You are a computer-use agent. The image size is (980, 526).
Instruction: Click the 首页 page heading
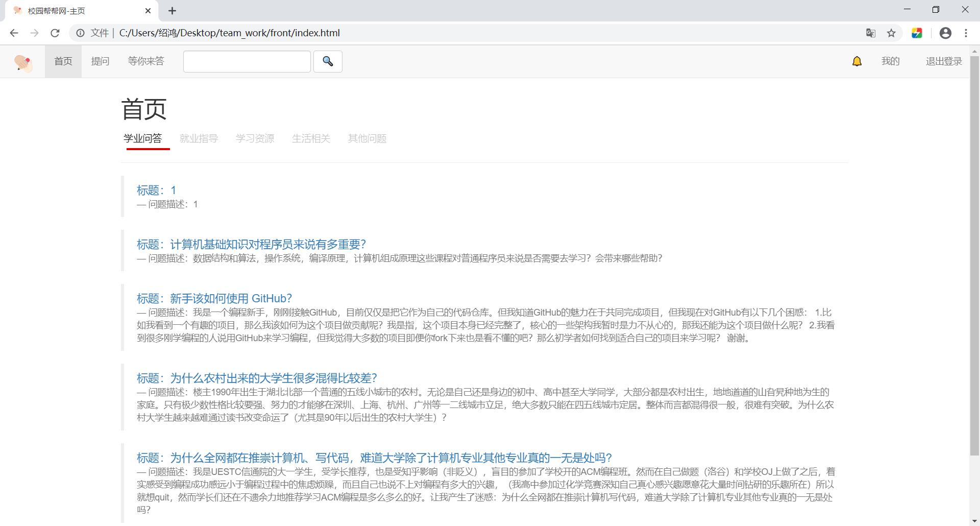point(144,109)
